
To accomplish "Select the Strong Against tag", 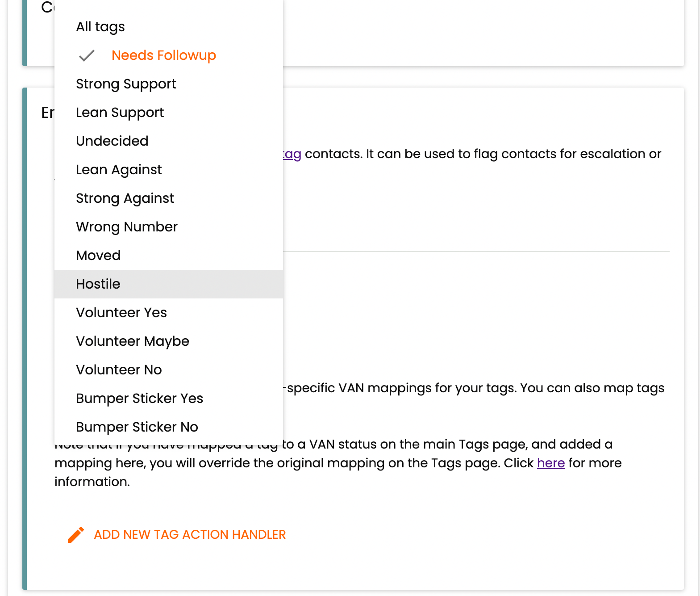I will click(169, 198).
